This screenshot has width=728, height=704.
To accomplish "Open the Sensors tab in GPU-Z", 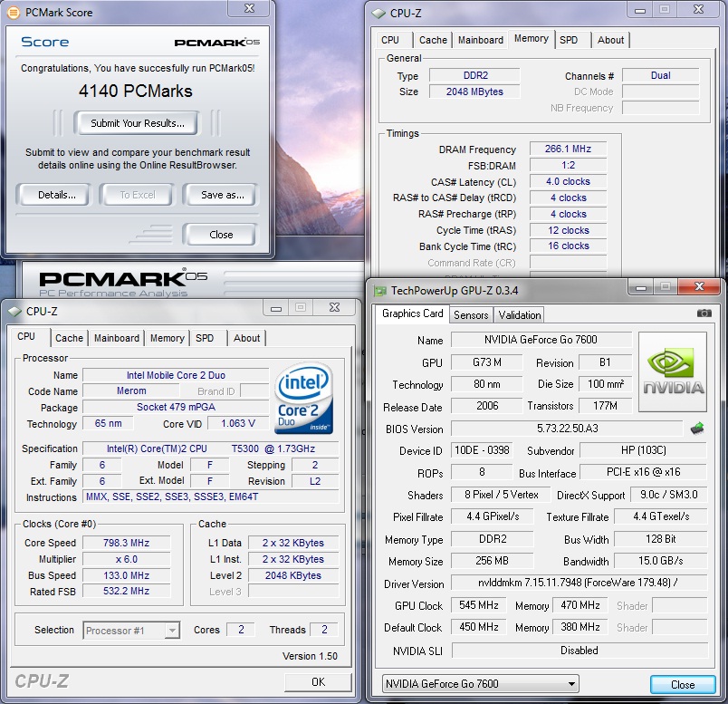I will [x=471, y=315].
